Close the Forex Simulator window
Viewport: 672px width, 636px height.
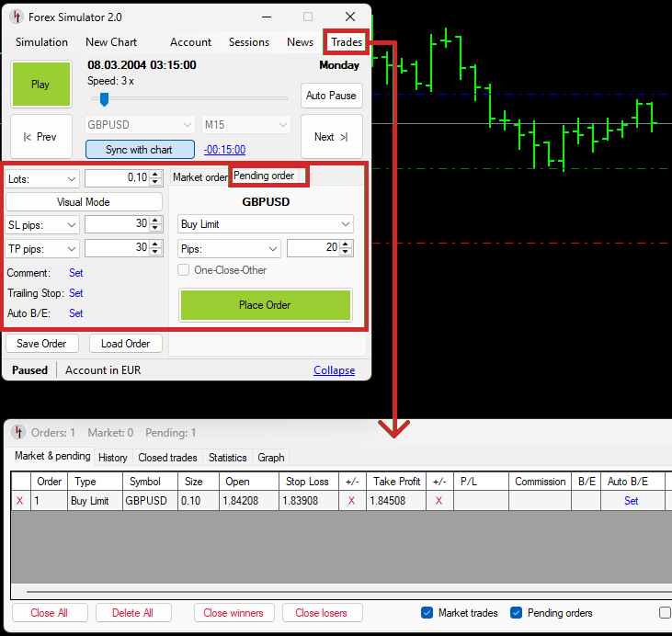pyautogui.click(x=350, y=17)
